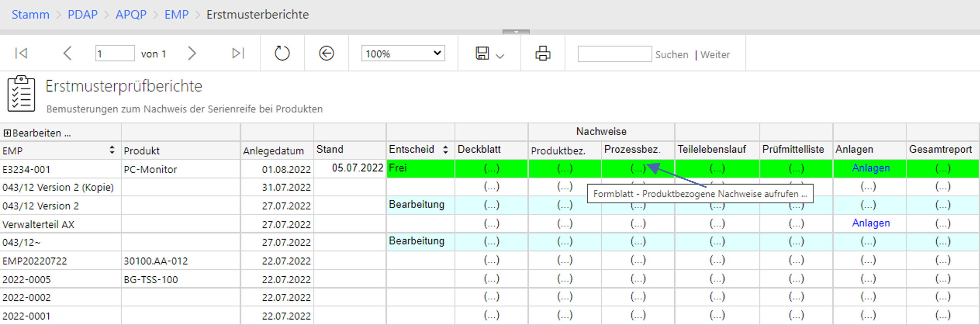
Task: Click the save/export disk icon
Action: pos(482,53)
